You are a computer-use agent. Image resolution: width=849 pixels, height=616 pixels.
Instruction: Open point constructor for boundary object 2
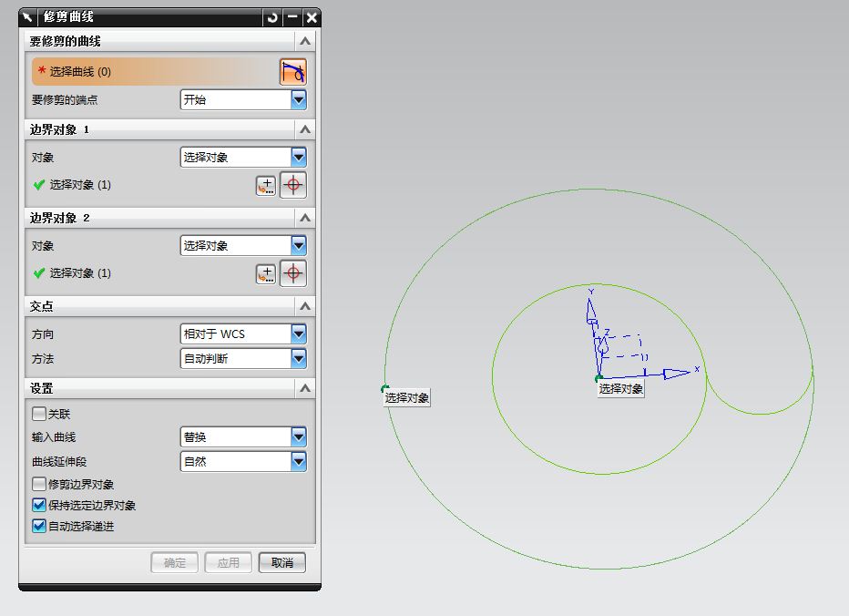266,273
